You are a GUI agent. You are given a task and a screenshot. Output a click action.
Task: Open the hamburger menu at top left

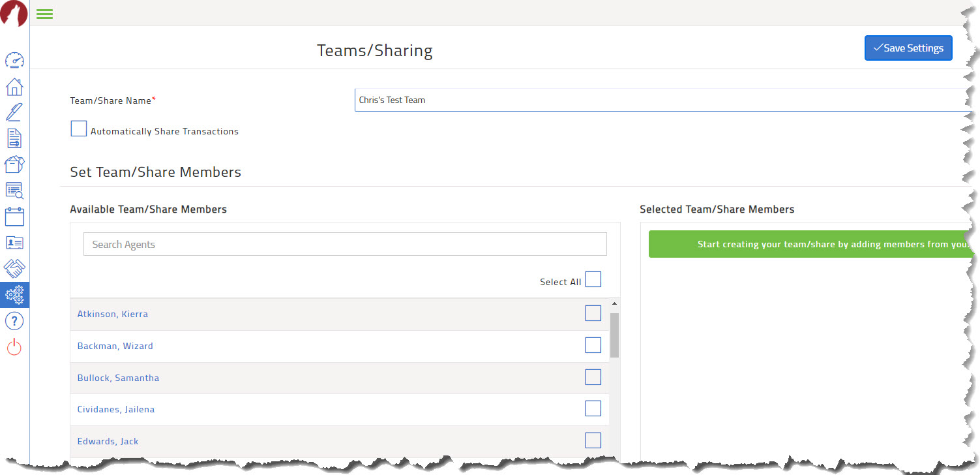coord(44,13)
